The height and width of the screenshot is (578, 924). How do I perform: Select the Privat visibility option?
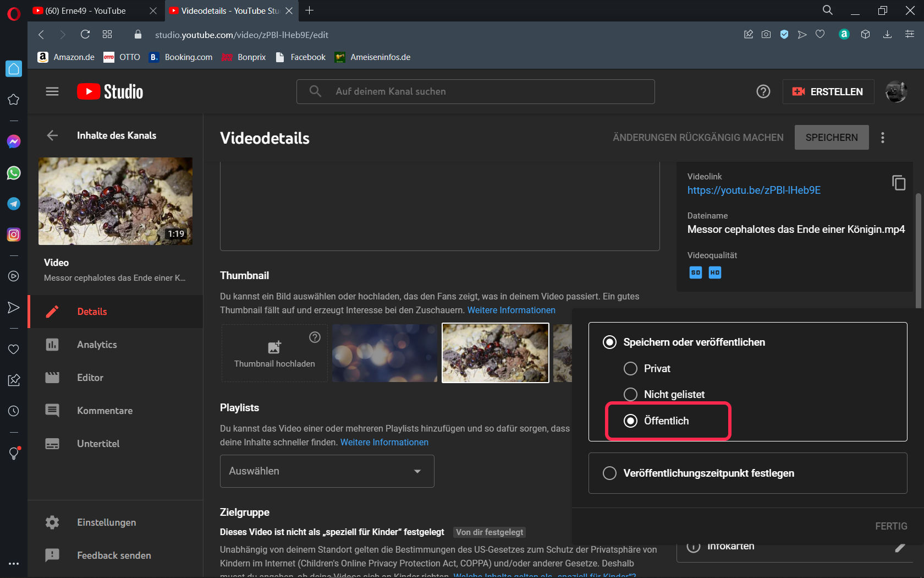(630, 368)
